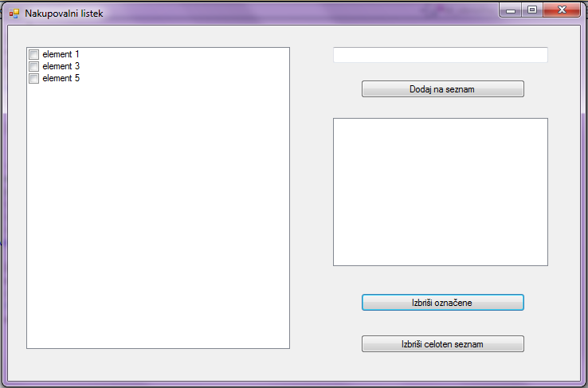Click the Nakupovalni listek title bar text
Screen dimensions: 588x388
coord(64,14)
